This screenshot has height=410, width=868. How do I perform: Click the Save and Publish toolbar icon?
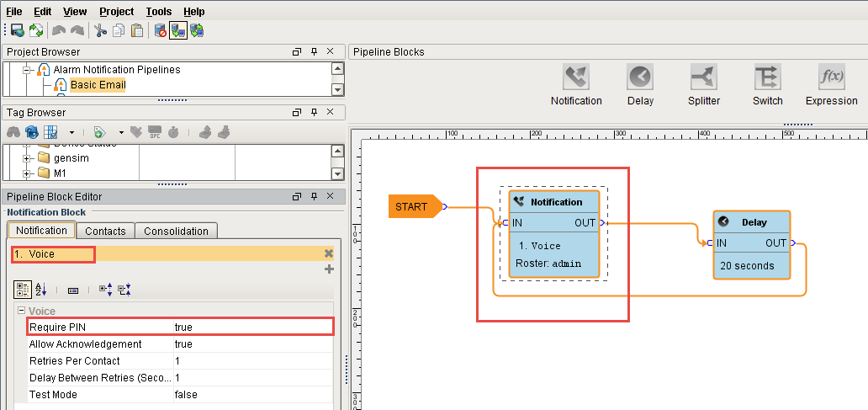(17, 30)
